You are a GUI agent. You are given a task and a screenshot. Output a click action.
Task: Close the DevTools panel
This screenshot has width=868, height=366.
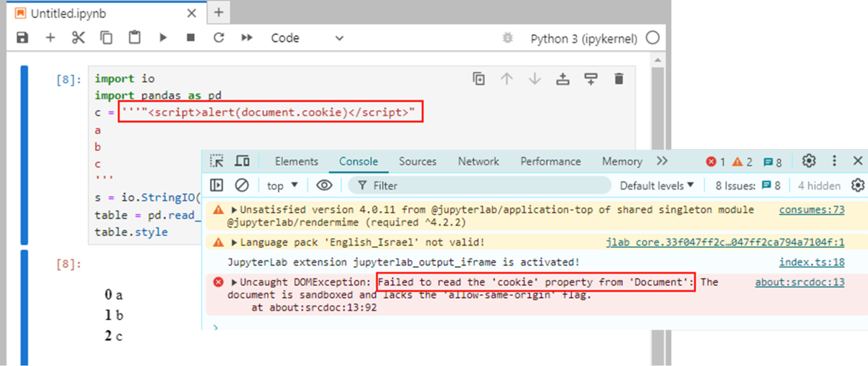pyautogui.click(x=858, y=161)
